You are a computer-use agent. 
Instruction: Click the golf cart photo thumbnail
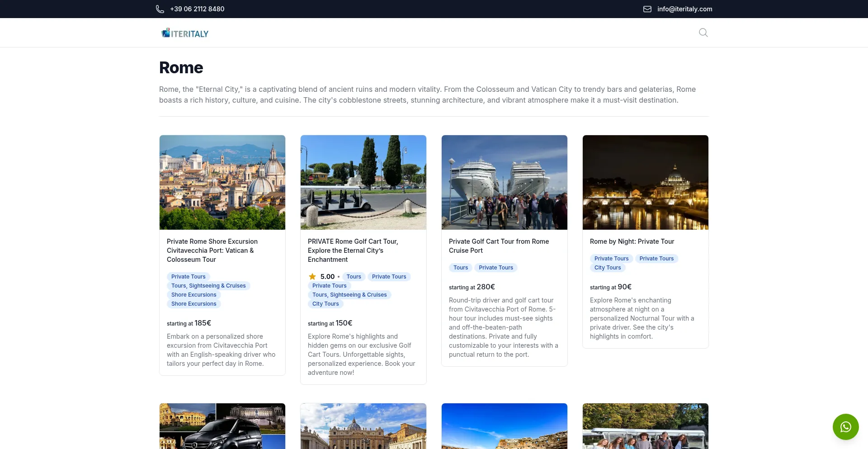coord(363,182)
